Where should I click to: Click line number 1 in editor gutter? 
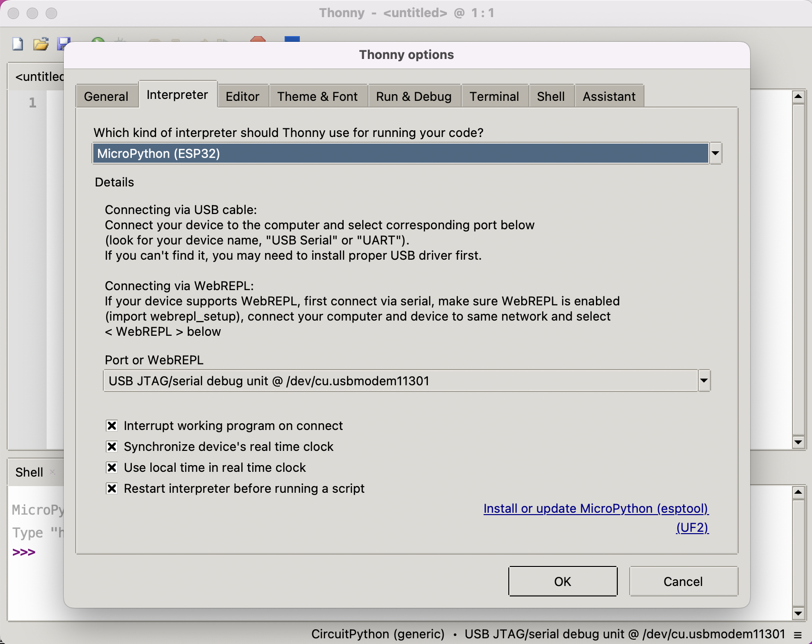[32, 103]
